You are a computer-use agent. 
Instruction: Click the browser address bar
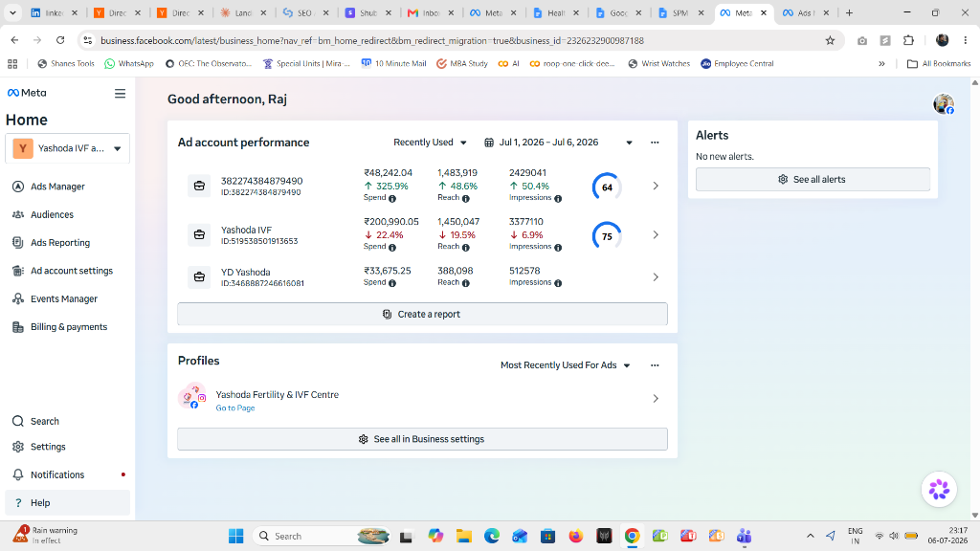pyautogui.click(x=459, y=40)
